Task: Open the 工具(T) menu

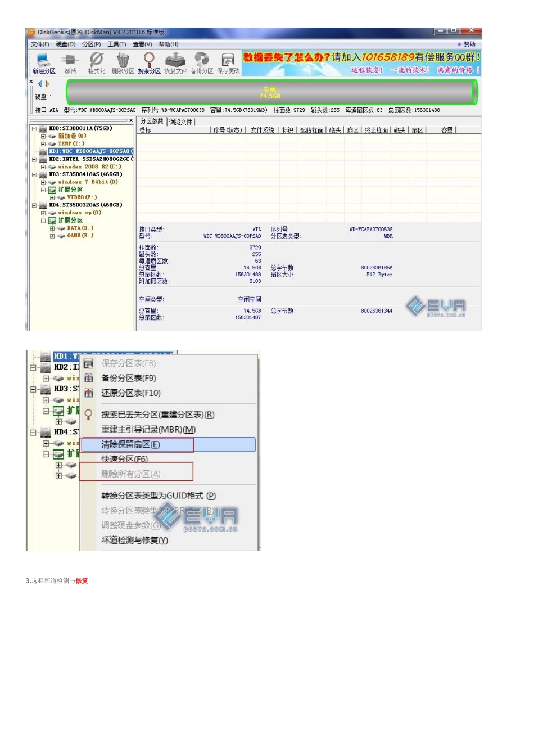Action: coord(117,44)
